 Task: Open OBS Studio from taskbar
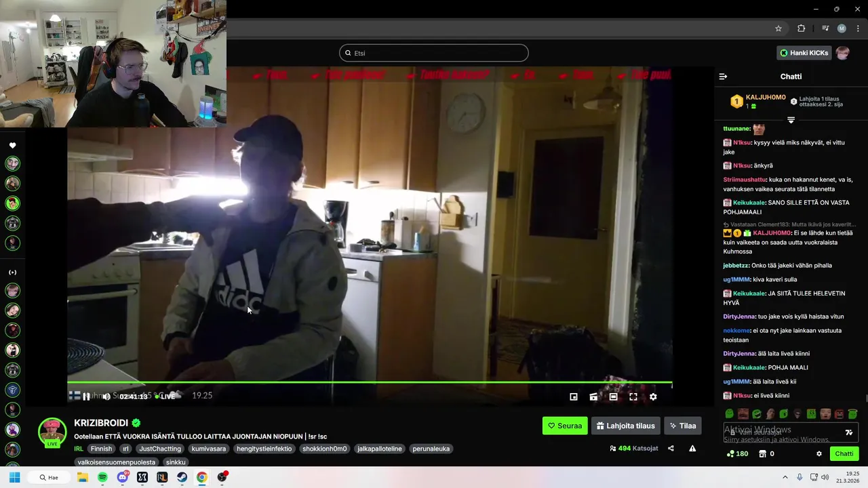(x=222, y=477)
